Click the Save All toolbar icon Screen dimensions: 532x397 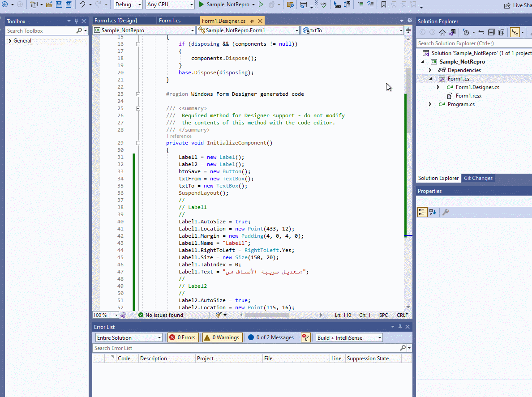[x=69, y=4]
